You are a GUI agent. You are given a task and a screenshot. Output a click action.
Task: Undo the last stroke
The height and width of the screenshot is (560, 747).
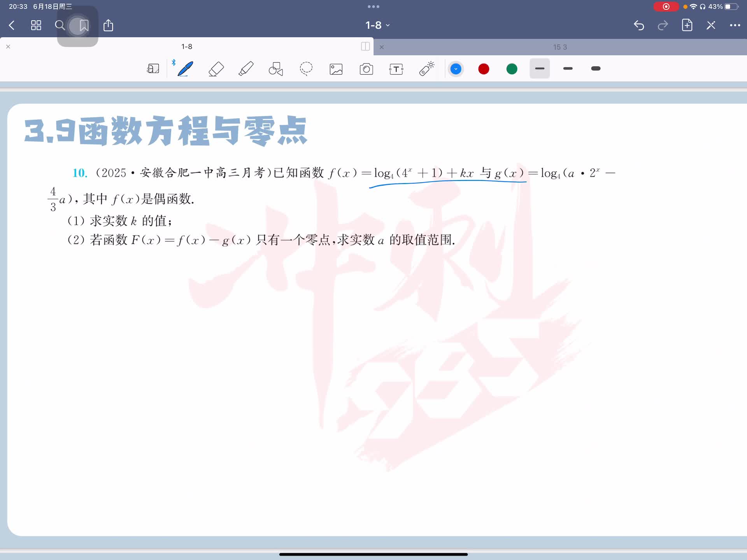[x=639, y=26]
